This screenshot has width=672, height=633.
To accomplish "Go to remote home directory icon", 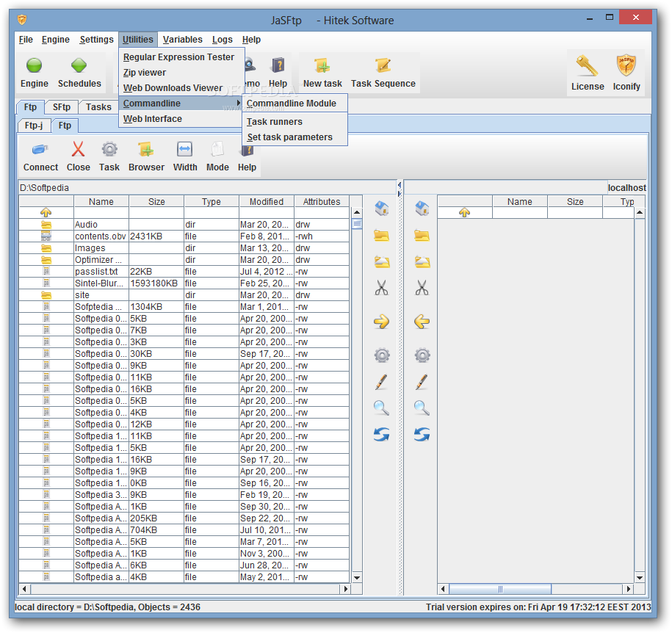I will pos(422,209).
